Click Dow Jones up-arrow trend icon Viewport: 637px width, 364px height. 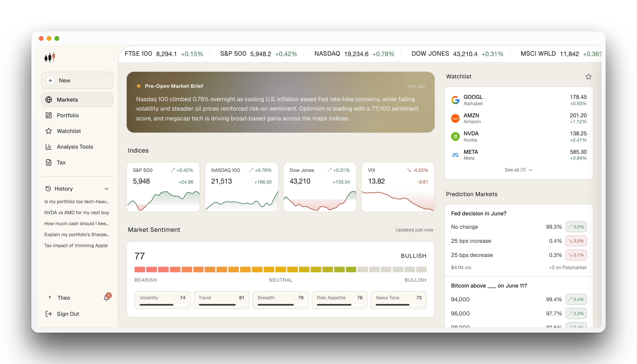pyautogui.click(x=330, y=170)
